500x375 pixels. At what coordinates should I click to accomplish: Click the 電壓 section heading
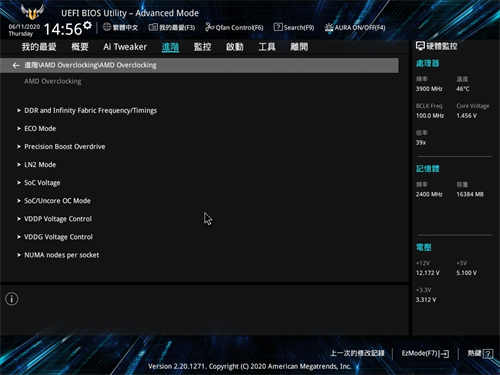424,247
